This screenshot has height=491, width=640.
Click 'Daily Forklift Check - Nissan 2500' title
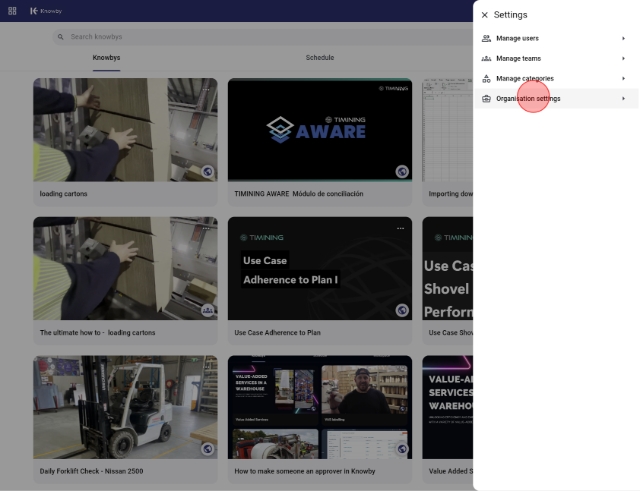[x=91, y=471]
